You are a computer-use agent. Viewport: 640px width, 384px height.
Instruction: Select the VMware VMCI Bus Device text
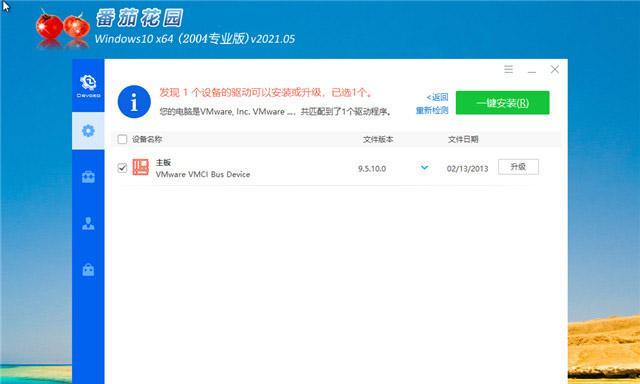203,174
